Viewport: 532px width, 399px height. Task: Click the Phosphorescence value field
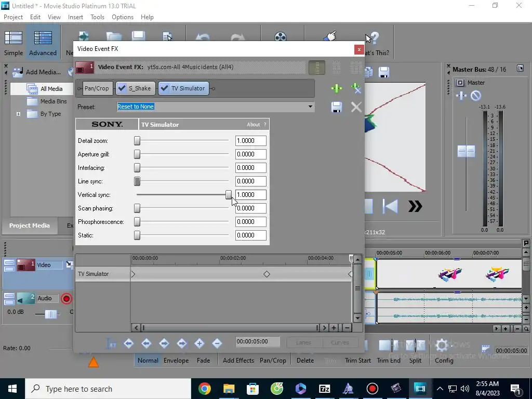[x=251, y=221]
